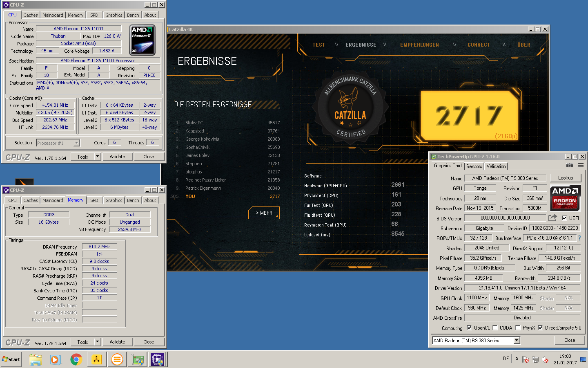
Task: Select the George Kokovinis leaderboard row
Action: click(228, 139)
